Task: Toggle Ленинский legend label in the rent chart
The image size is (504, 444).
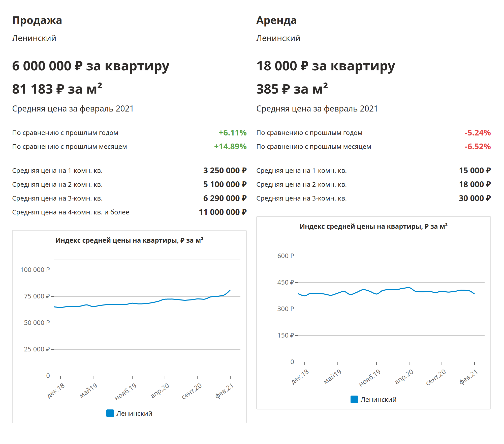Action: tap(378, 399)
